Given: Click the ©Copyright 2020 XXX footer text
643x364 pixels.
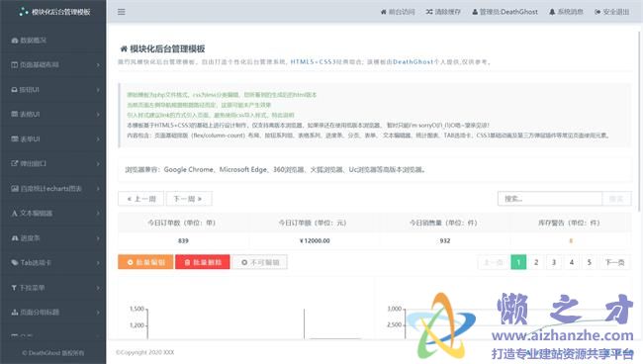Looking at the screenshot, I should click(145, 352).
